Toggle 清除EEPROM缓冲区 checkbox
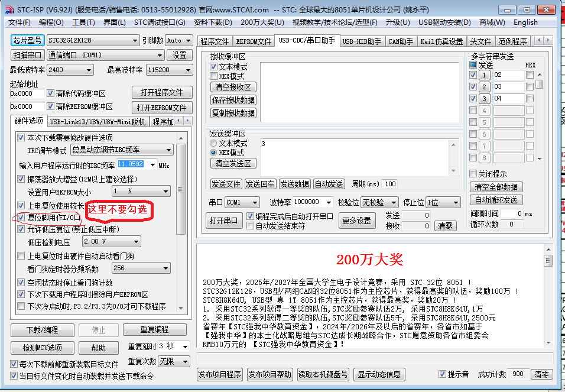 point(50,106)
